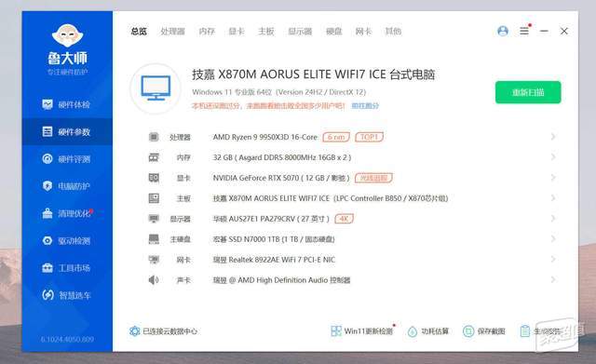Expand the RTX 5070 graphics row chevron
Image resolution: width=596 pixels, height=364 pixels.
point(553,178)
